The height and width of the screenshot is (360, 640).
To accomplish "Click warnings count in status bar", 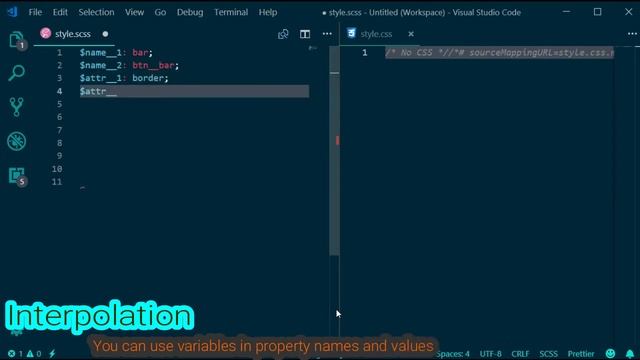I will (x=34, y=354).
